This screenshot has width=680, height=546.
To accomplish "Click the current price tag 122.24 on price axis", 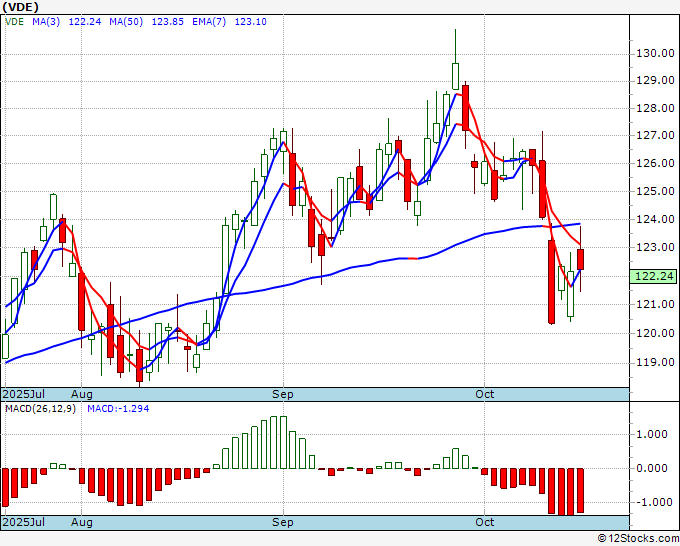I will [654, 276].
